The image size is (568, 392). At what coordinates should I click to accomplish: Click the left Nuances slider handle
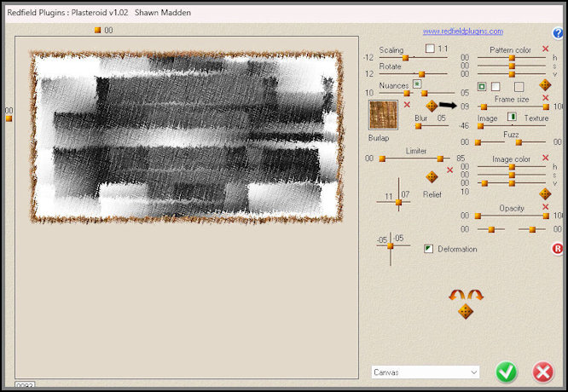click(407, 94)
